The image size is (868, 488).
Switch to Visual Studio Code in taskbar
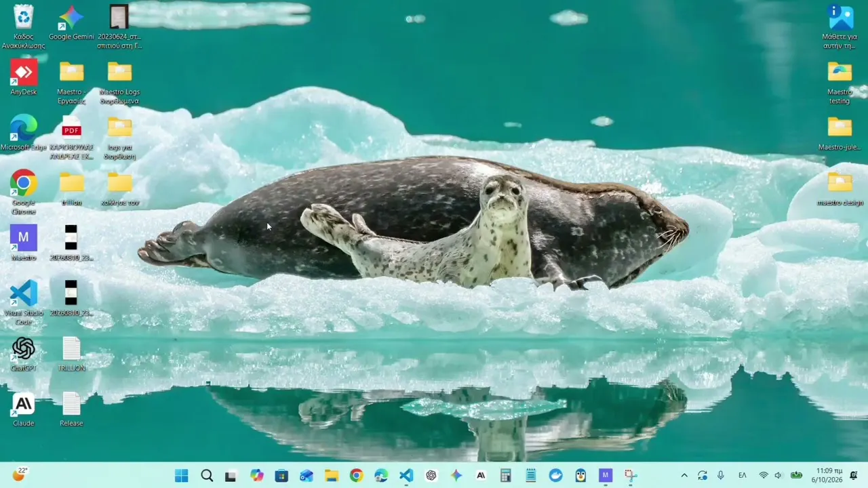(406, 476)
